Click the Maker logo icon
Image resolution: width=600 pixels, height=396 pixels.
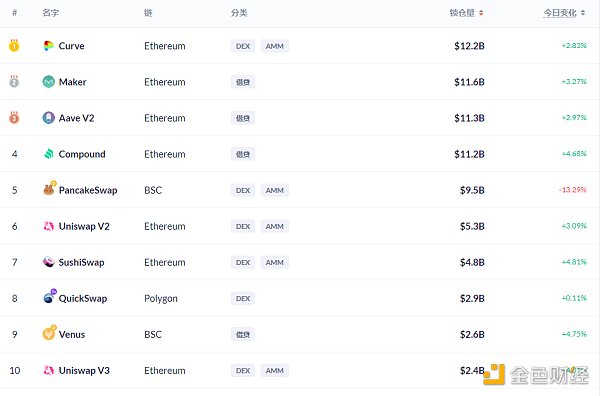pyautogui.click(x=49, y=82)
